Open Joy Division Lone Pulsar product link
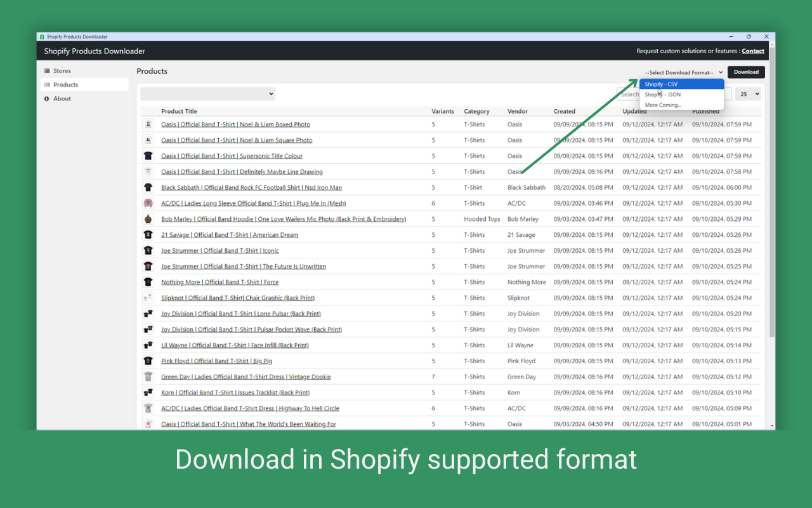This screenshot has width=812, height=508. 241,314
